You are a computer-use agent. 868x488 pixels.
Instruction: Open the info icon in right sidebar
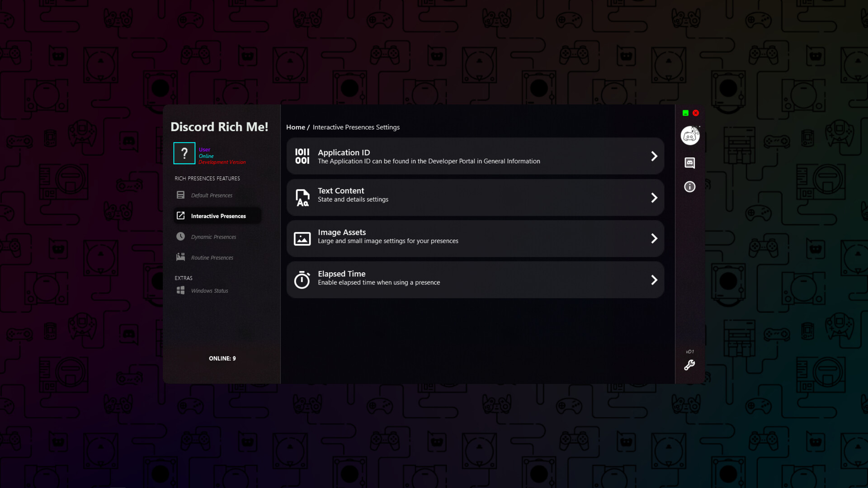[689, 186]
